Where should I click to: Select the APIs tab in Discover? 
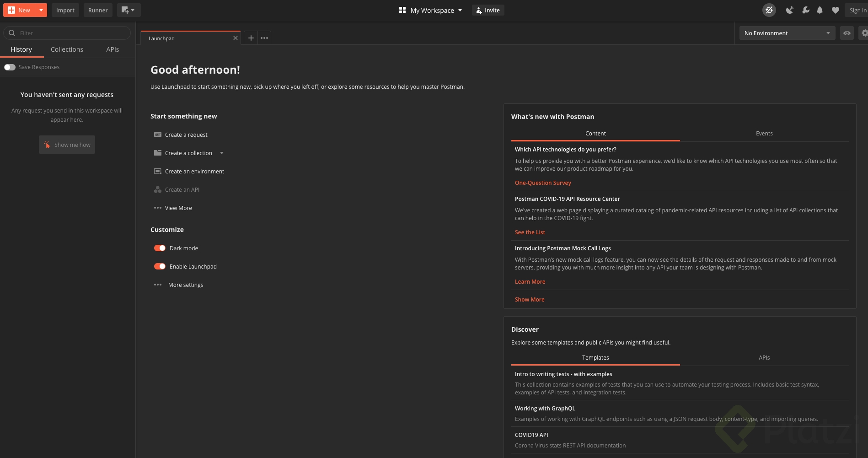click(764, 358)
